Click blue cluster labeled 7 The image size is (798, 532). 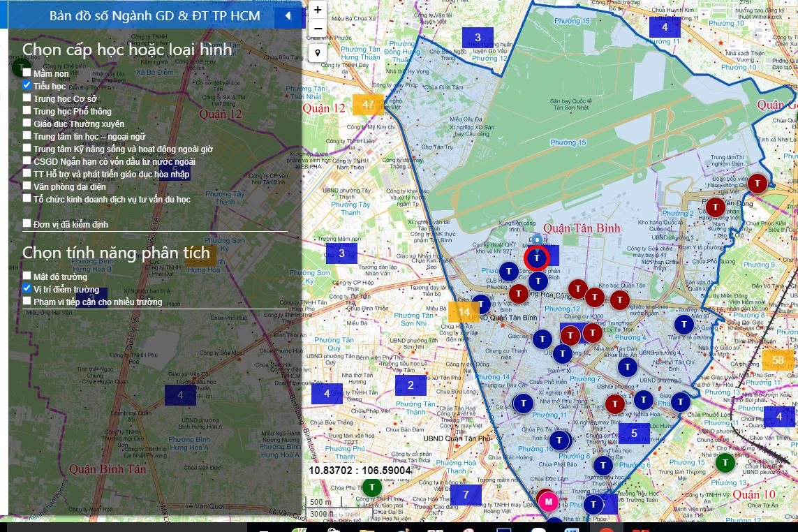(x=466, y=495)
